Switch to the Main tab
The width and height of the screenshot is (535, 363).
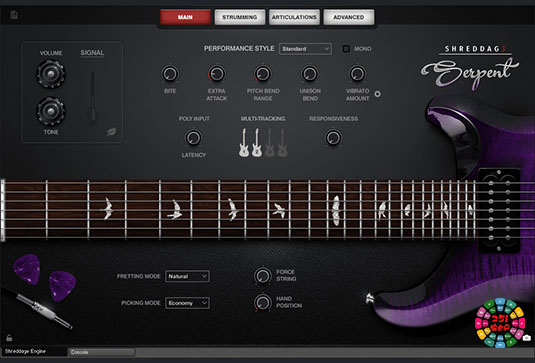(x=185, y=17)
